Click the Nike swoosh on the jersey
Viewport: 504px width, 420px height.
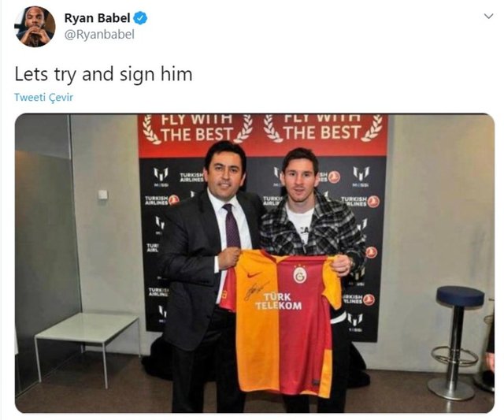coord(254,275)
